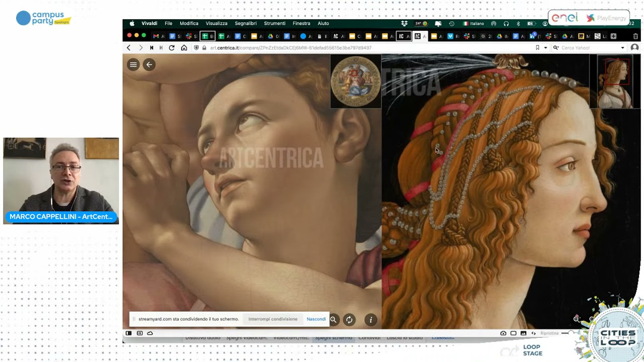Click the round Michelangelo tondo thumbnail
The height and width of the screenshot is (362, 644).
tap(356, 81)
